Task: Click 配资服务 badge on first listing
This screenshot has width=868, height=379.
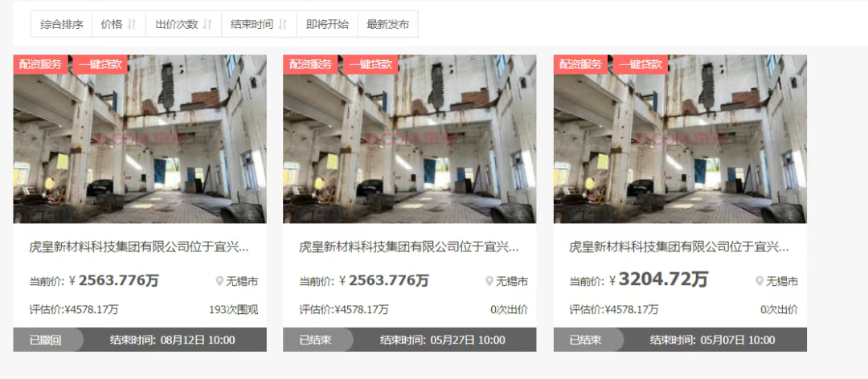Action: click(x=40, y=64)
